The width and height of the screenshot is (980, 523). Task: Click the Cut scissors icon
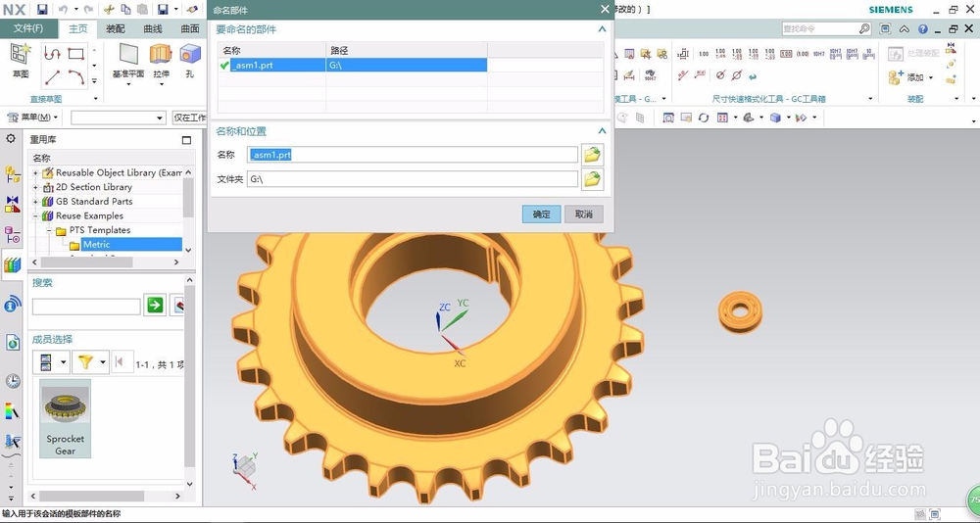tap(109, 10)
